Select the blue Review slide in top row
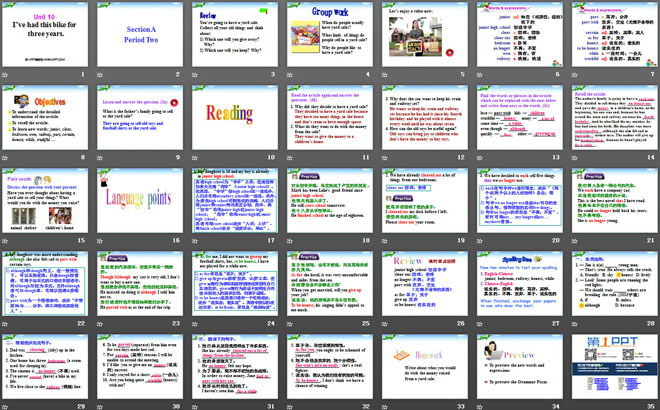660x410 pixels. pos(233,40)
